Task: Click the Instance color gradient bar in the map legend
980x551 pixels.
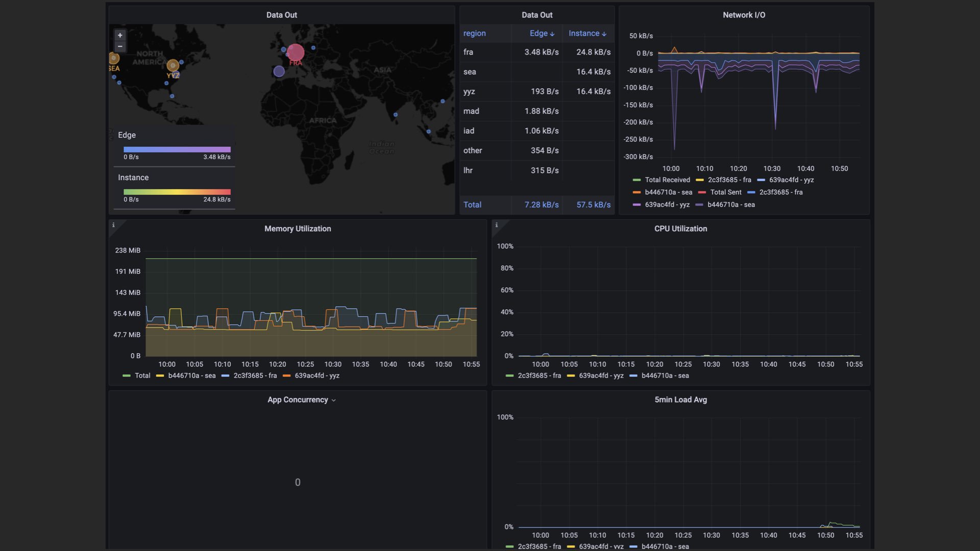Action: pyautogui.click(x=177, y=192)
